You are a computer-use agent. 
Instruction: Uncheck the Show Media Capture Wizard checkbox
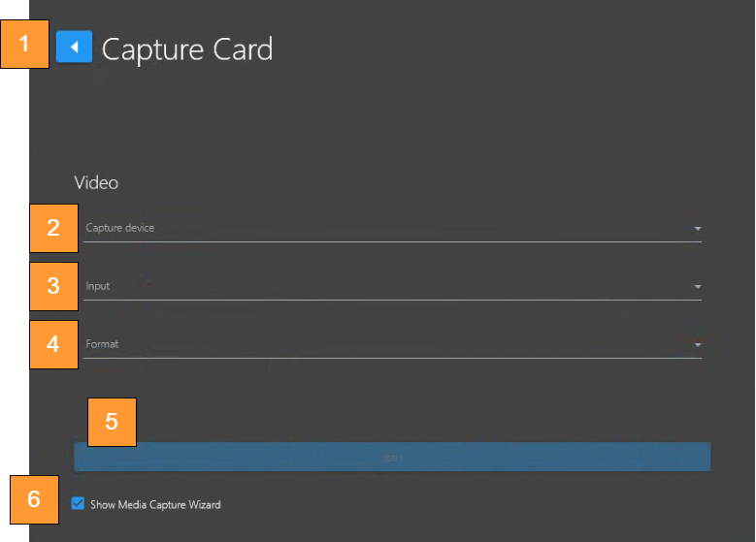point(78,504)
